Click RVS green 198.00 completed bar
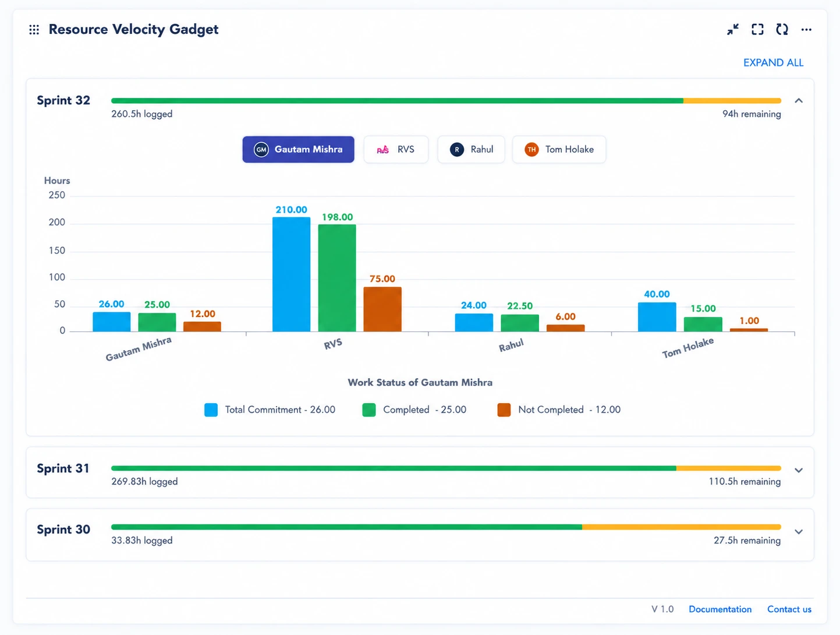The width and height of the screenshot is (840, 635). point(337,278)
